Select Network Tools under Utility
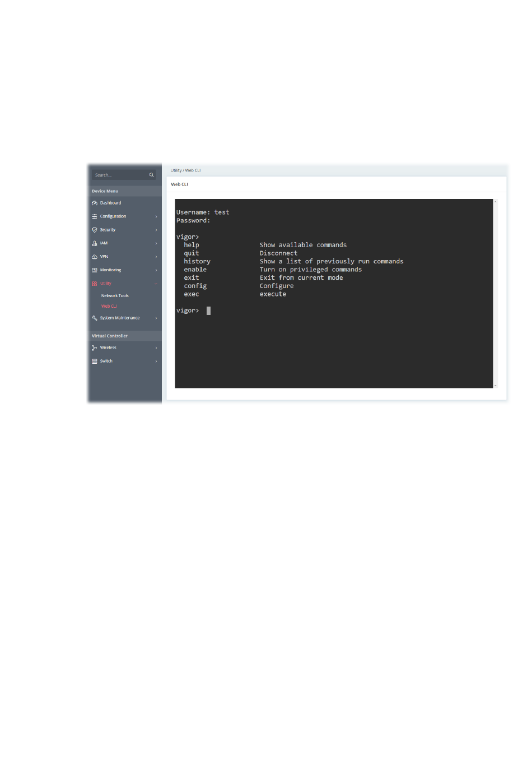This screenshot has height=783, width=532. tap(115, 295)
